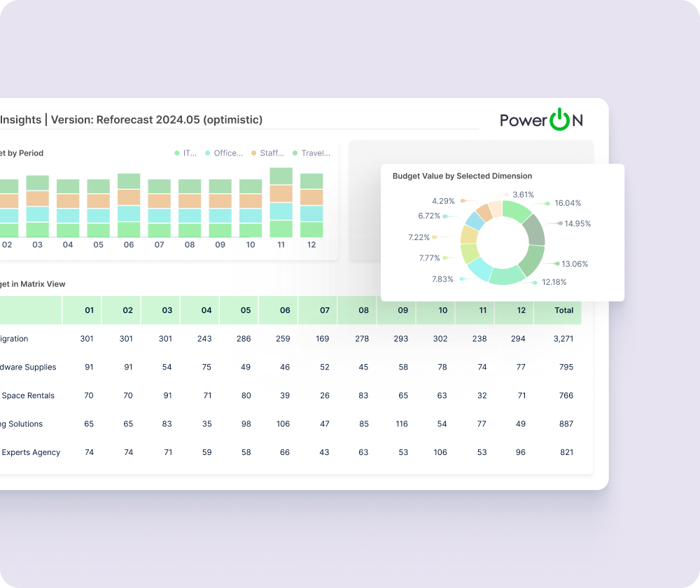Click the Total column header
This screenshot has height=588, width=700.
click(x=563, y=310)
